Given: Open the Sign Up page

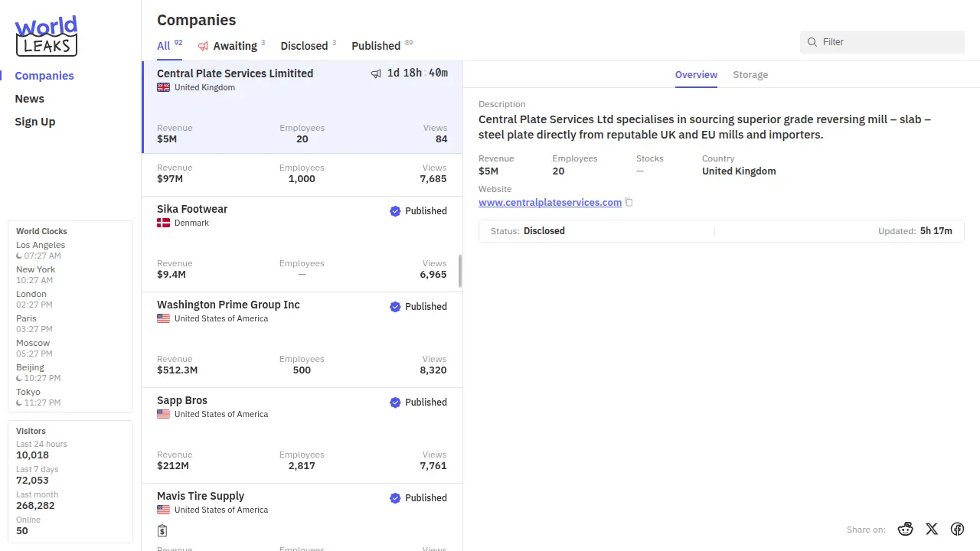Looking at the screenshot, I should [x=35, y=122].
